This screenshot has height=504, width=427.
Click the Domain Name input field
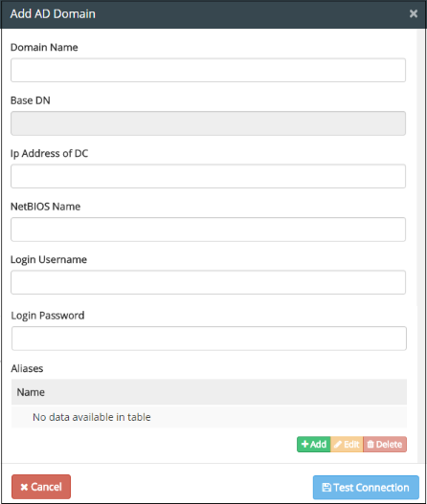click(208, 70)
